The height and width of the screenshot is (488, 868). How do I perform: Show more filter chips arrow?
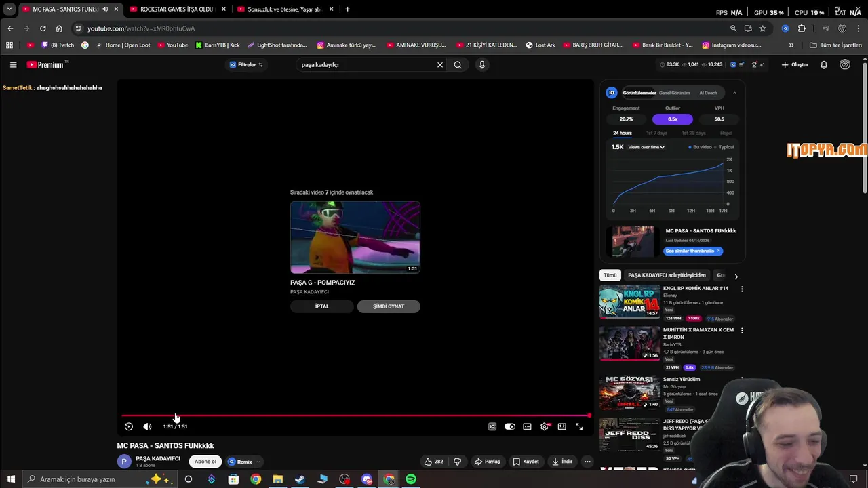pyautogui.click(x=736, y=276)
